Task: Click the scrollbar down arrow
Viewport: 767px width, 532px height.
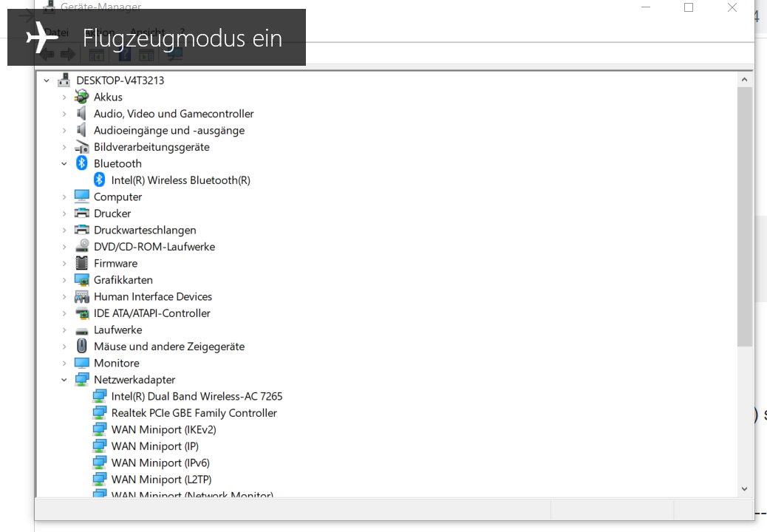Action: [x=744, y=488]
